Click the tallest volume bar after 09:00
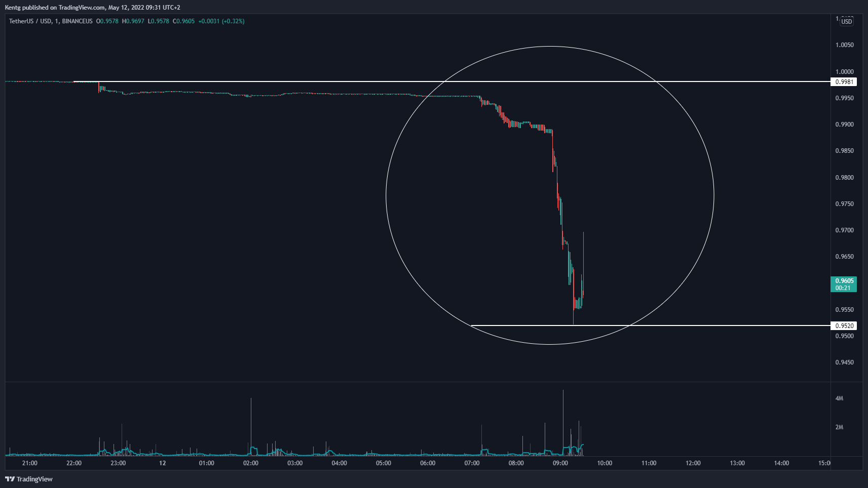Image resolution: width=868 pixels, height=488 pixels. pyautogui.click(x=563, y=423)
